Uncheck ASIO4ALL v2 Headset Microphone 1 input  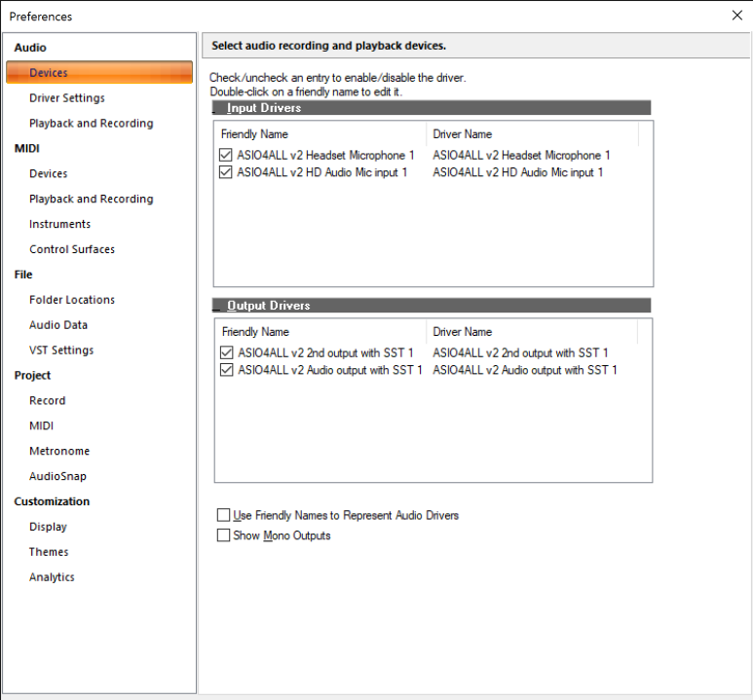pos(226,155)
